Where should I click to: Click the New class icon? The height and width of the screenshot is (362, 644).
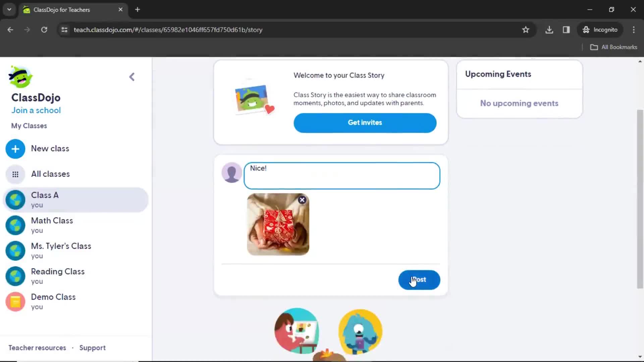pos(15,148)
